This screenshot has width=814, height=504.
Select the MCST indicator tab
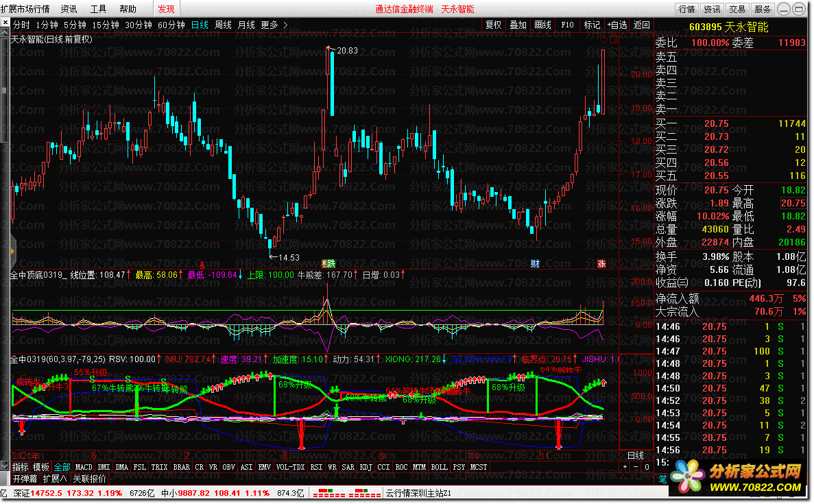tap(479, 467)
